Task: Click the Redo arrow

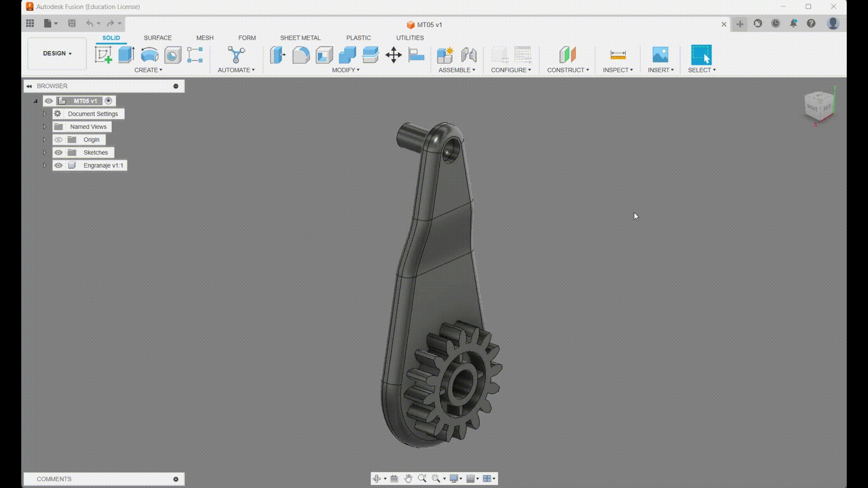Action: tap(110, 23)
